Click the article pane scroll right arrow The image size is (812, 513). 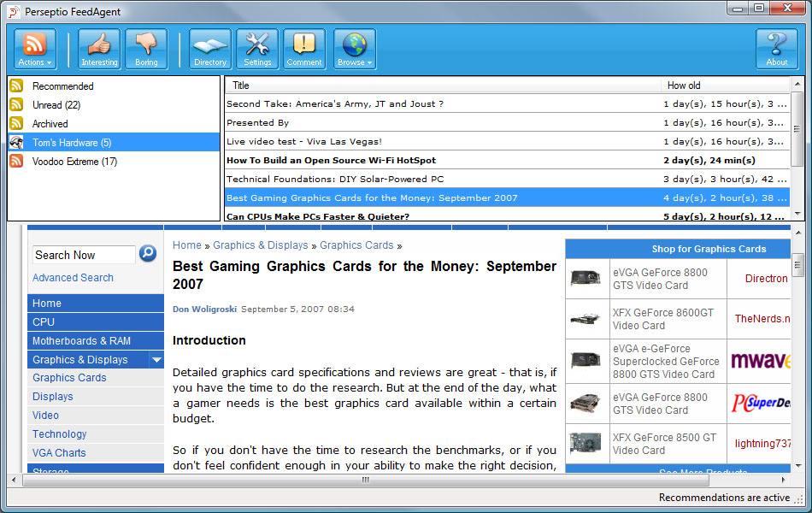(784, 480)
